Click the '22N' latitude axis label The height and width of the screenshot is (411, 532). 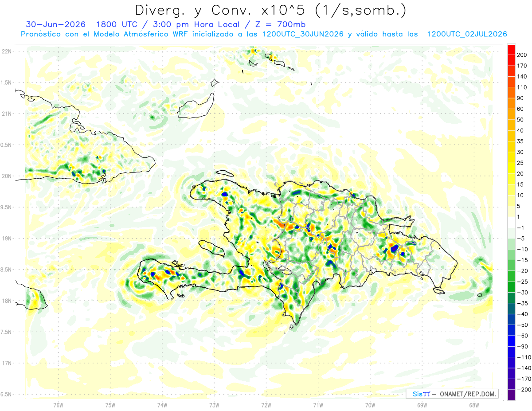[x=7, y=51]
